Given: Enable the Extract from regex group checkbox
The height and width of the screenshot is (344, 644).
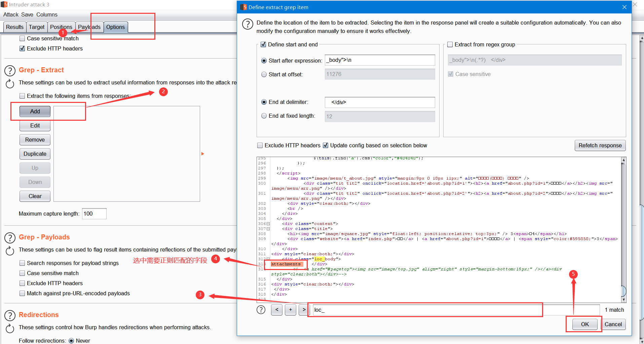Looking at the screenshot, I should point(450,44).
